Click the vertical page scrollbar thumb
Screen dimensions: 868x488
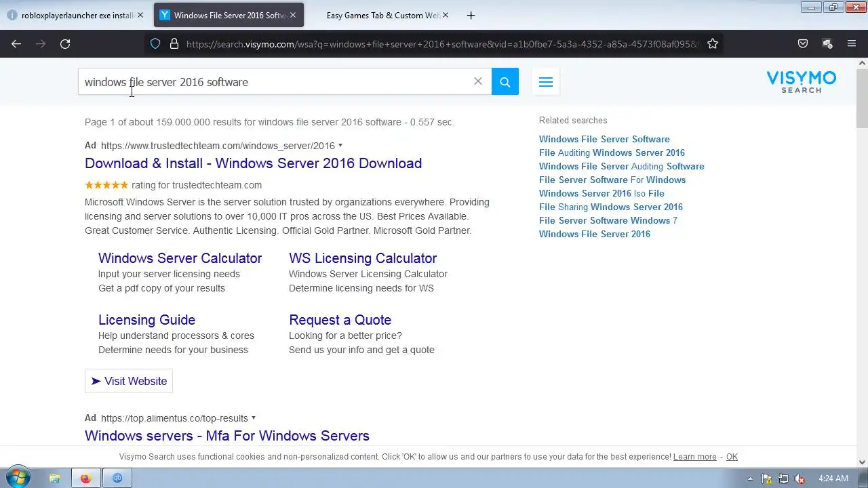(862, 98)
